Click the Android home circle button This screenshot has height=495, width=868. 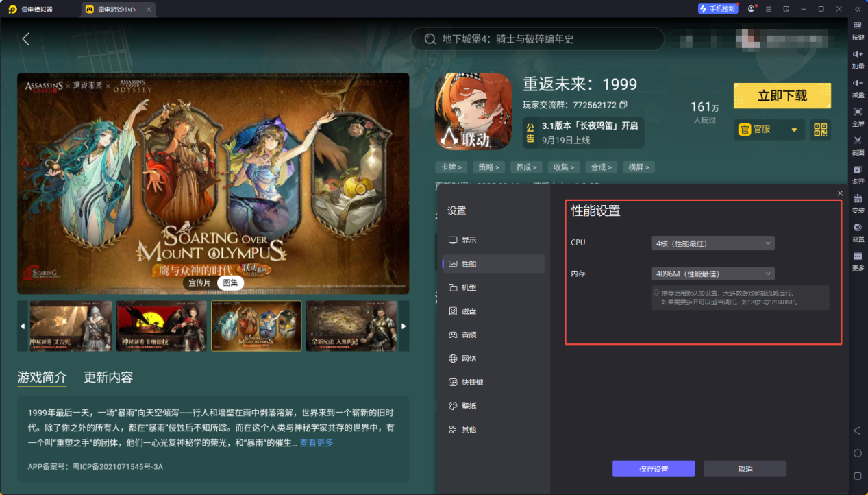coord(857,453)
